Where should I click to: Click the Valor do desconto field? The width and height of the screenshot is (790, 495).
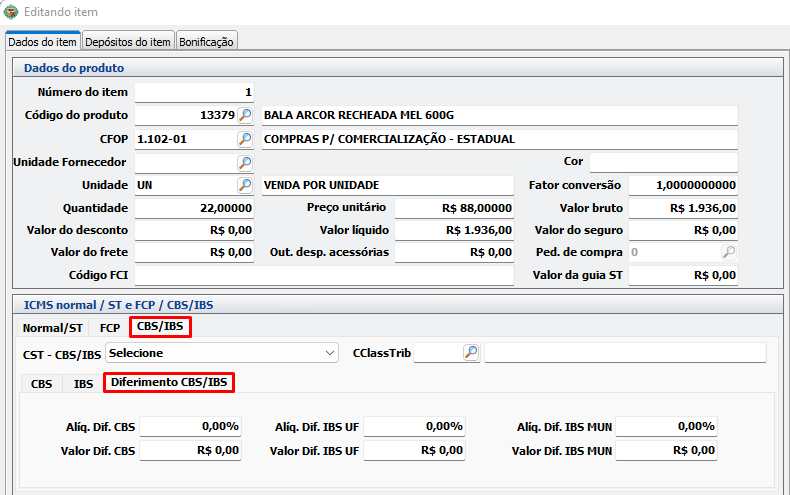pos(194,230)
